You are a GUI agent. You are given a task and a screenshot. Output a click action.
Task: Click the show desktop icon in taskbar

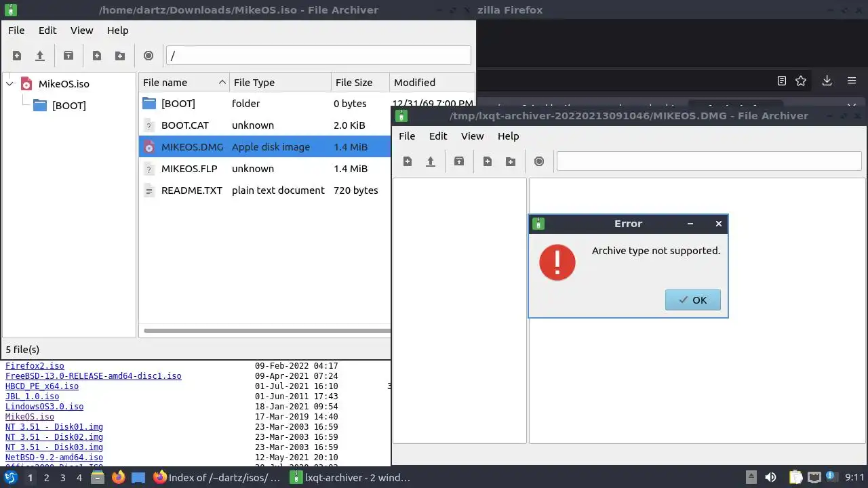(138, 478)
